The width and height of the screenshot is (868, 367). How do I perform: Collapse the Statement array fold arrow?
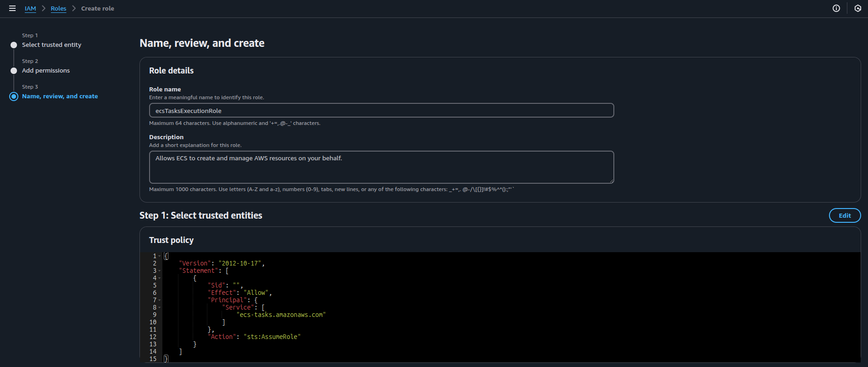pos(160,271)
